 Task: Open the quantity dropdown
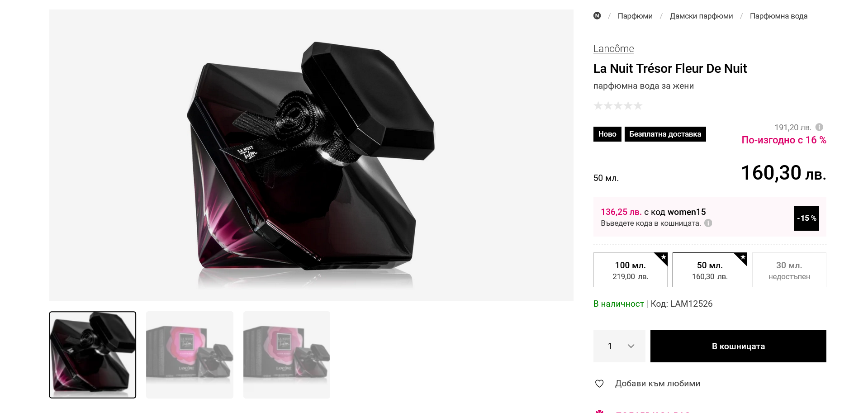click(619, 346)
